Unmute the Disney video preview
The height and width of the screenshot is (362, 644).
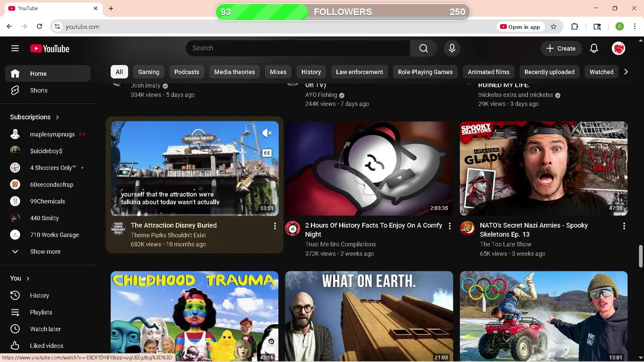click(267, 133)
